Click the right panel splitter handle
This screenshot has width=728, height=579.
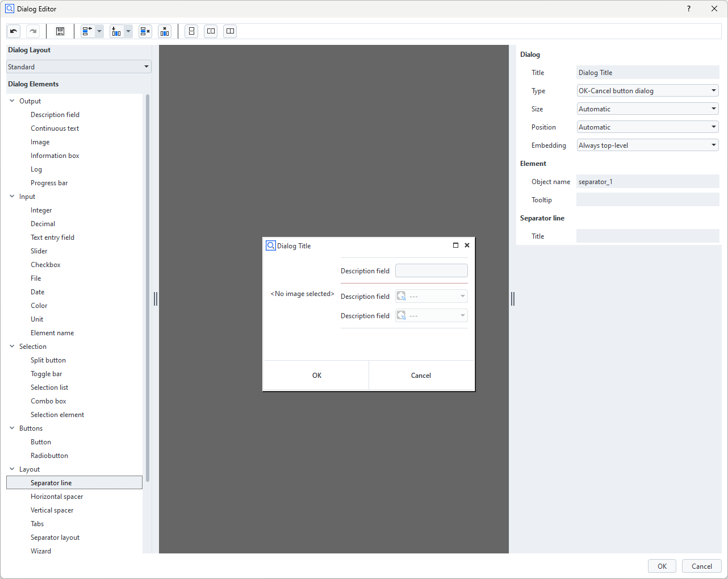[x=513, y=298]
